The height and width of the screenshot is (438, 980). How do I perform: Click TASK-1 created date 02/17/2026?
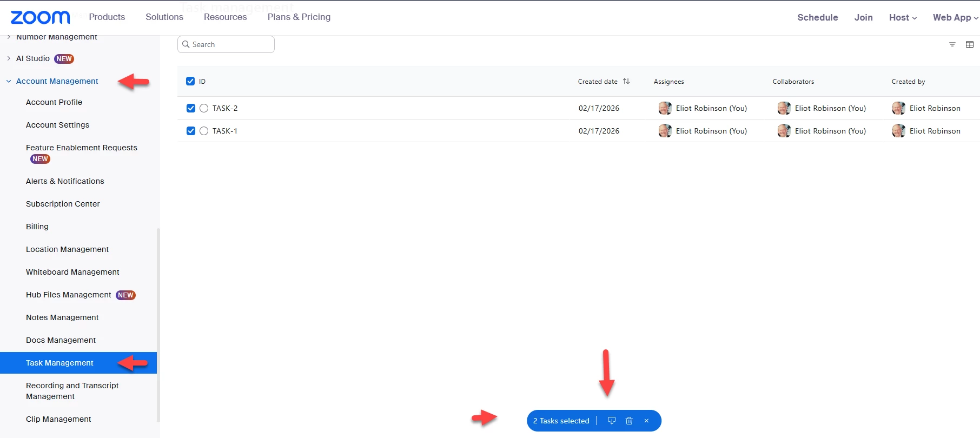(x=599, y=131)
